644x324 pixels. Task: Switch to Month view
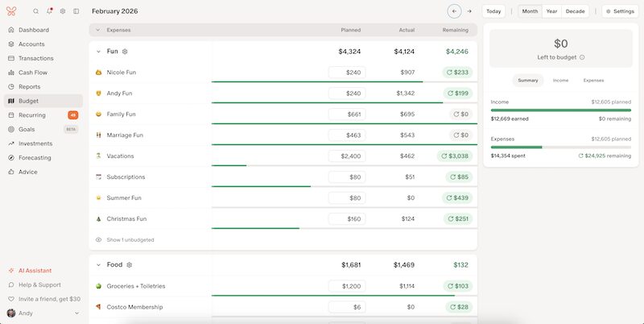[530, 11]
